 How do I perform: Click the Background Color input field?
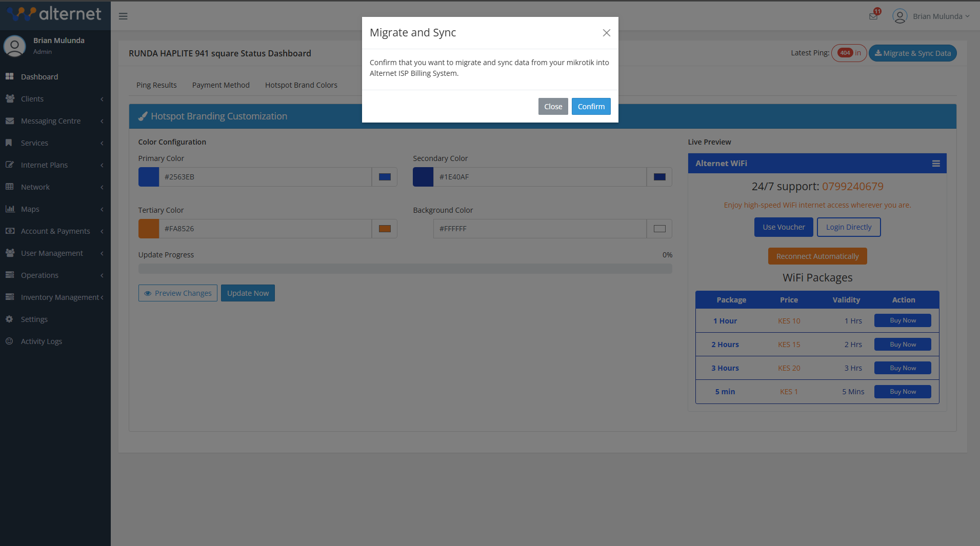click(x=538, y=229)
